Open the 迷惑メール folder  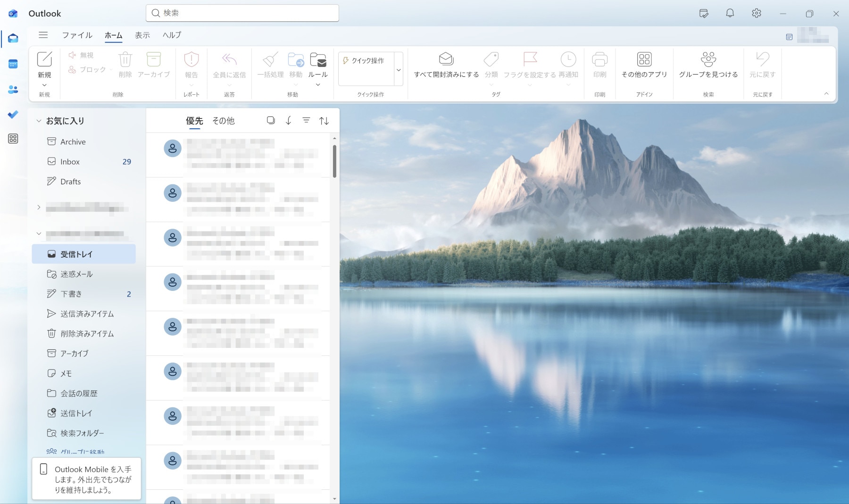pyautogui.click(x=76, y=274)
